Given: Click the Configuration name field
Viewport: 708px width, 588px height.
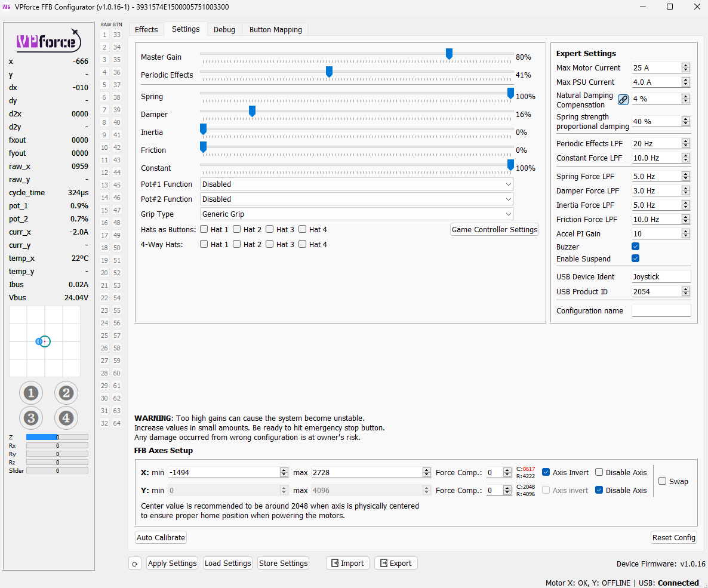Looking at the screenshot, I should [x=661, y=310].
